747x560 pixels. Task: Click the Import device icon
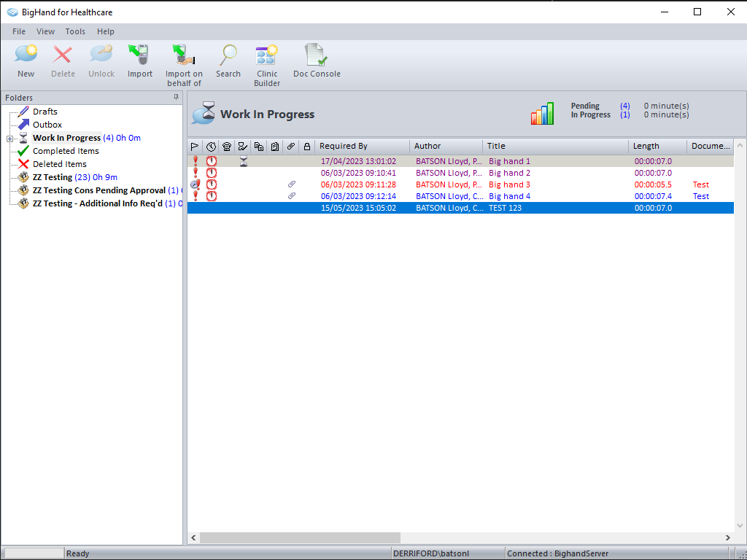coord(139,55)
